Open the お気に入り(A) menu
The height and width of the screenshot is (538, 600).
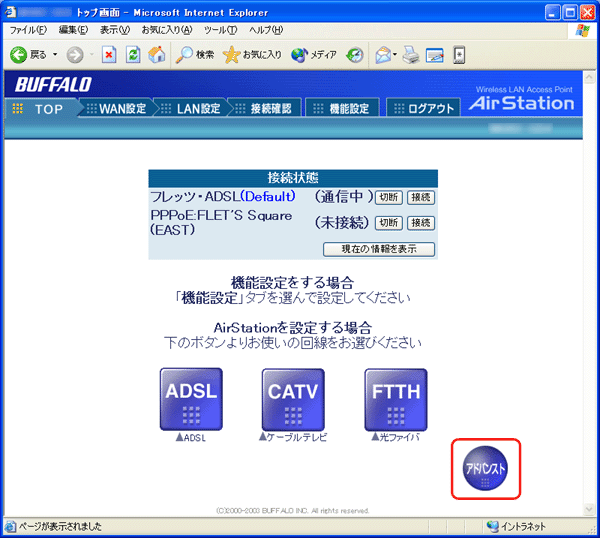coord(167,30)
